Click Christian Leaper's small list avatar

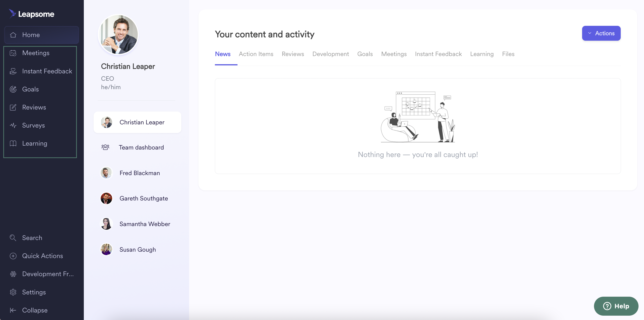click(x=106, y=122)
